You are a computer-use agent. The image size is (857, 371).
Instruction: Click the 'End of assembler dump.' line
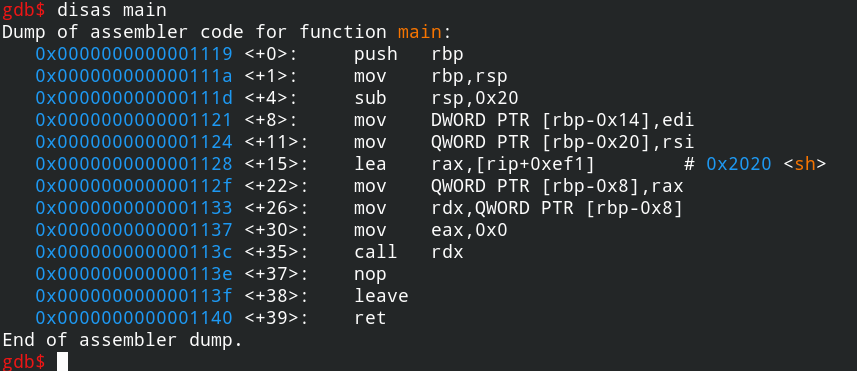[x=122, y=340]
